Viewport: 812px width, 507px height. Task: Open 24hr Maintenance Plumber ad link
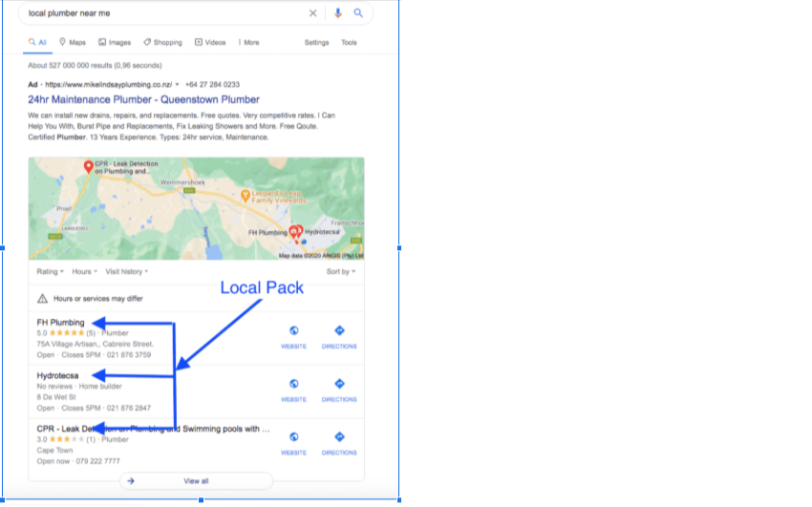point(143,99)
